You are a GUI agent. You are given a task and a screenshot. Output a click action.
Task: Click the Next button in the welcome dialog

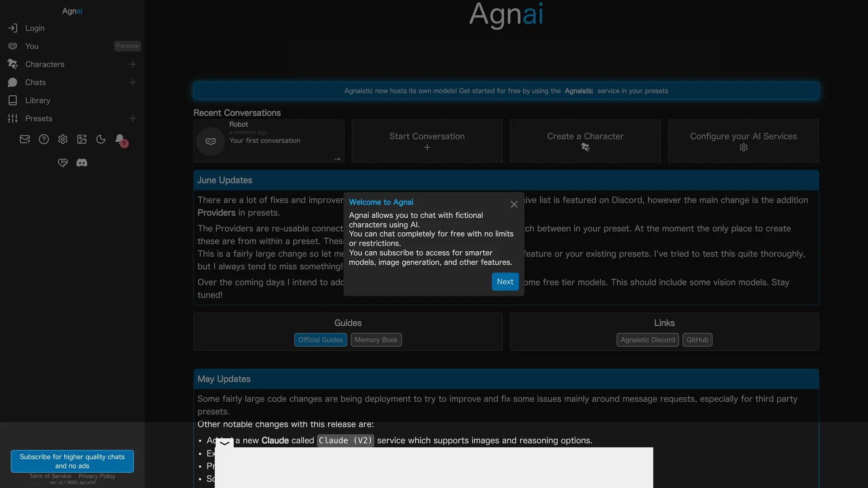(505, 282)
